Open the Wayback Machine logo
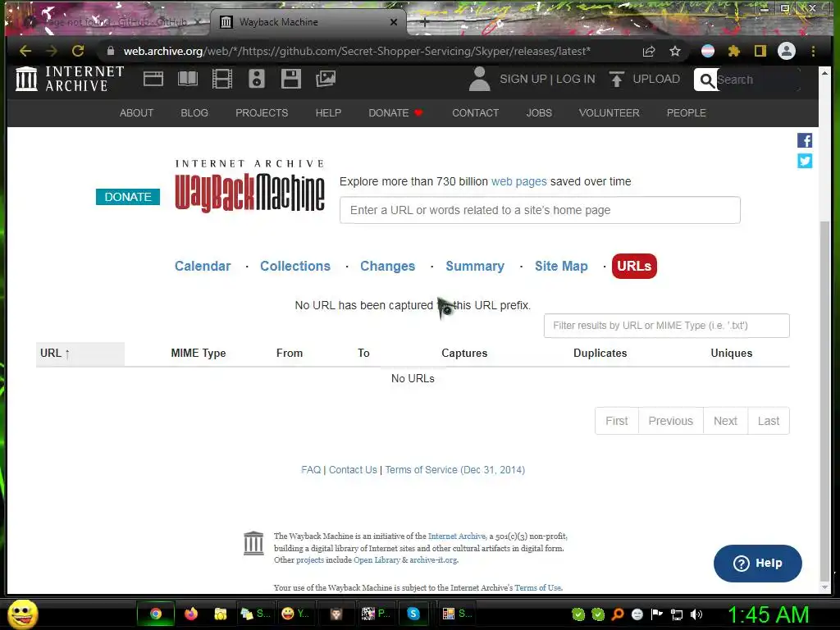 click(249, 186)
